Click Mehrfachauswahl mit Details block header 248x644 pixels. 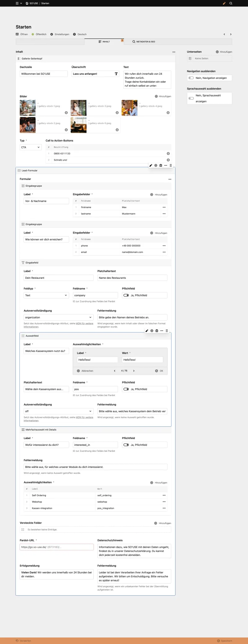click(95, 430)
